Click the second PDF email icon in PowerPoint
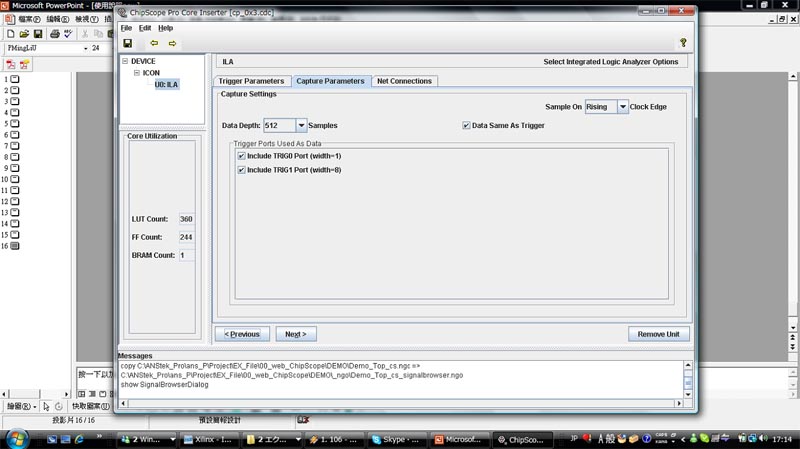This screenshot has height=449, width=800. click(24, 65)
